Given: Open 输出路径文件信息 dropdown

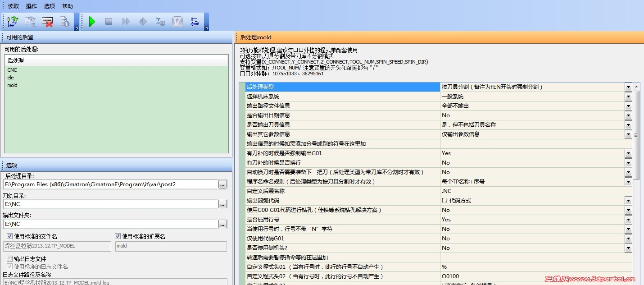Looking at the screenshot, I should pyautogui.click(x=628, y=106).
